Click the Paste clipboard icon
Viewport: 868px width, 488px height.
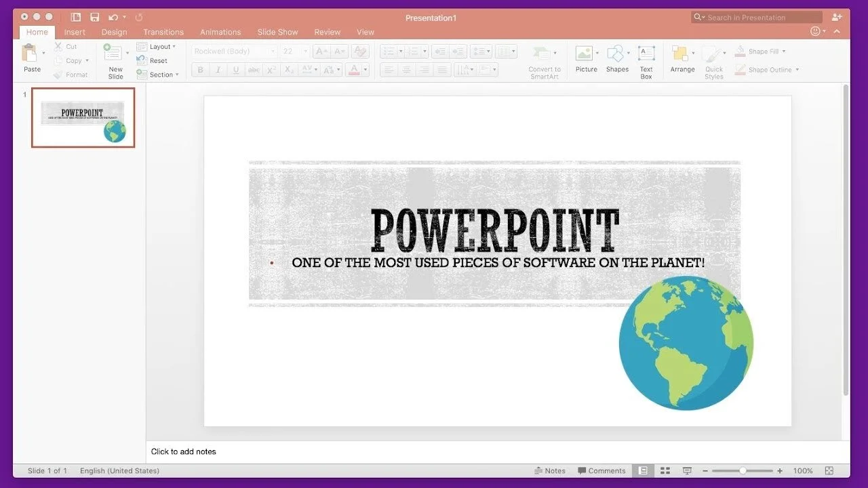[x=29, y=53]
